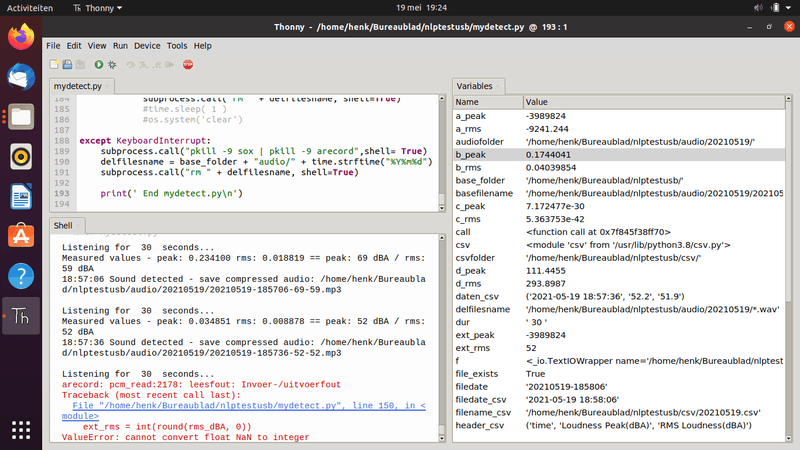The height and width of the screenshot is (450, 800).
Task: Launch Rhythmbox from the dock
Action: [21, 156]
